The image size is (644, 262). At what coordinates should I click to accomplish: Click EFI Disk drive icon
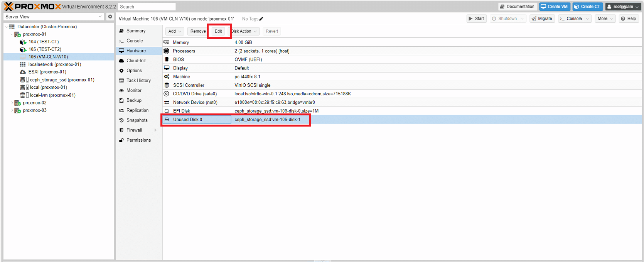point(167,111)
